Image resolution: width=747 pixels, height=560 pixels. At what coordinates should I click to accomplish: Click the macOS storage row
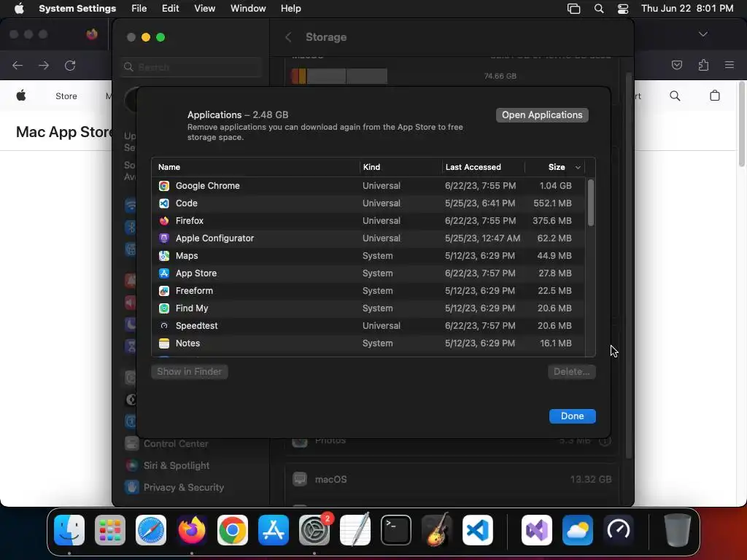pos(452,480)
